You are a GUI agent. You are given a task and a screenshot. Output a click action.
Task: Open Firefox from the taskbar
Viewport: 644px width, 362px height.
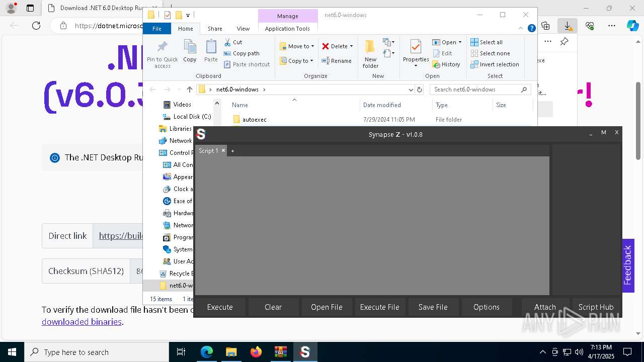[x=256, y=352]
